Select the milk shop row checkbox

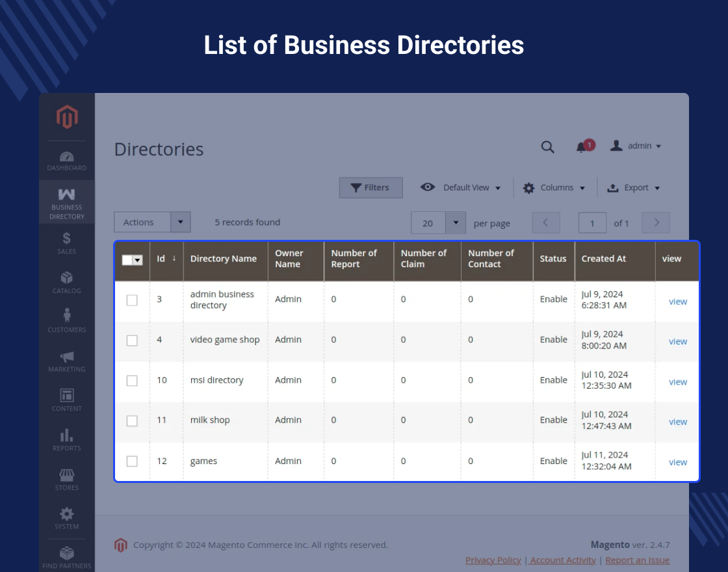(132, 421)
